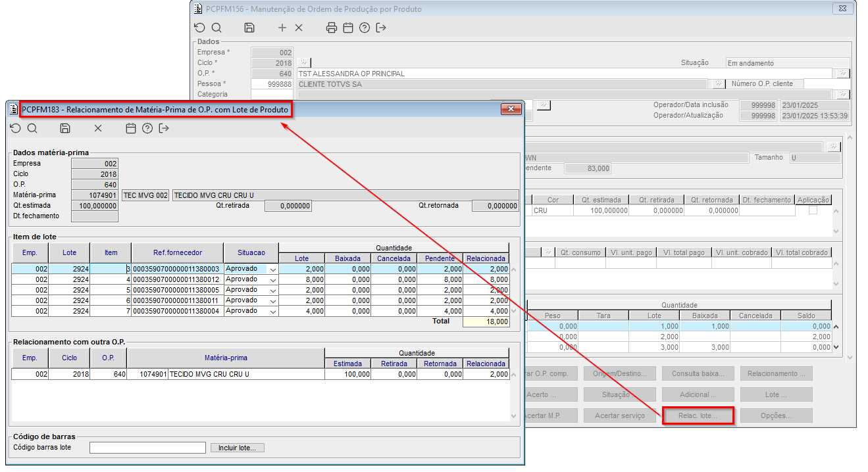Viewport: 868px width, 472px height.
Task: Click the save floppy icon in PCPFM156 toolbar
Action: [x=249, y=28]
